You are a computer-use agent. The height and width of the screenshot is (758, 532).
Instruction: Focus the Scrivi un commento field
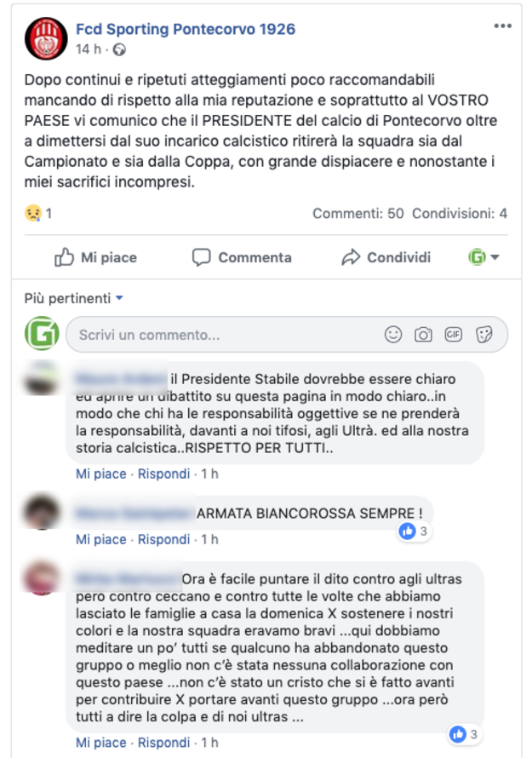tap(287, 335)
